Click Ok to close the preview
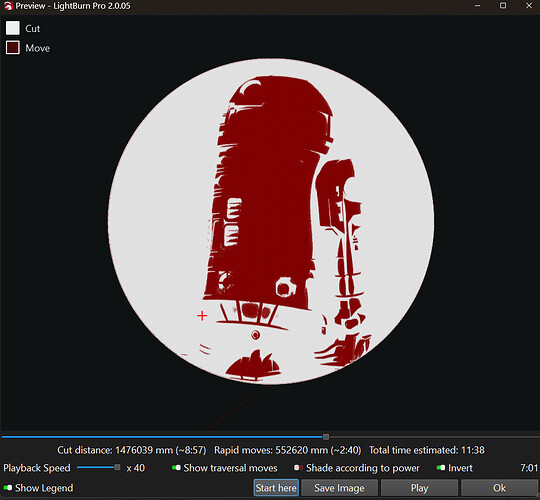The height and width of the screenshot is (500, 540). pos(499,488)
